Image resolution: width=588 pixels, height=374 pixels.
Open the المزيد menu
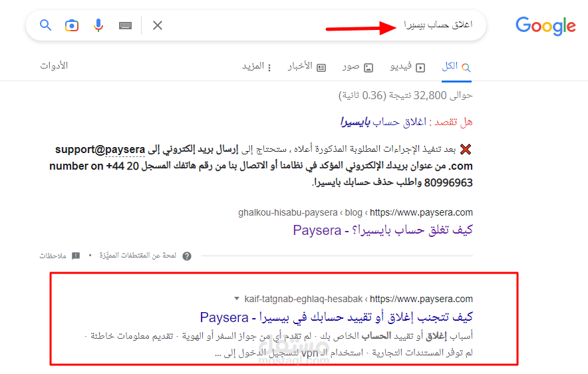click(257, 67)
